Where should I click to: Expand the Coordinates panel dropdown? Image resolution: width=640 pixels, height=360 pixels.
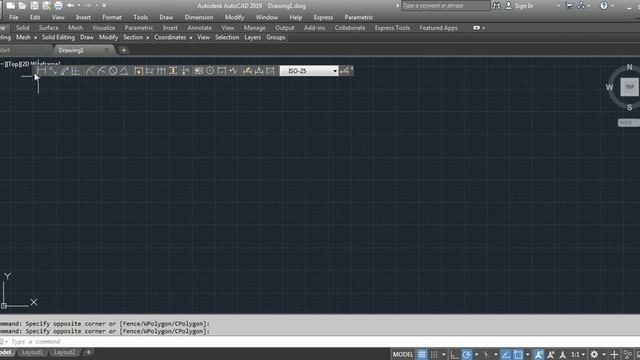point(191,38)
